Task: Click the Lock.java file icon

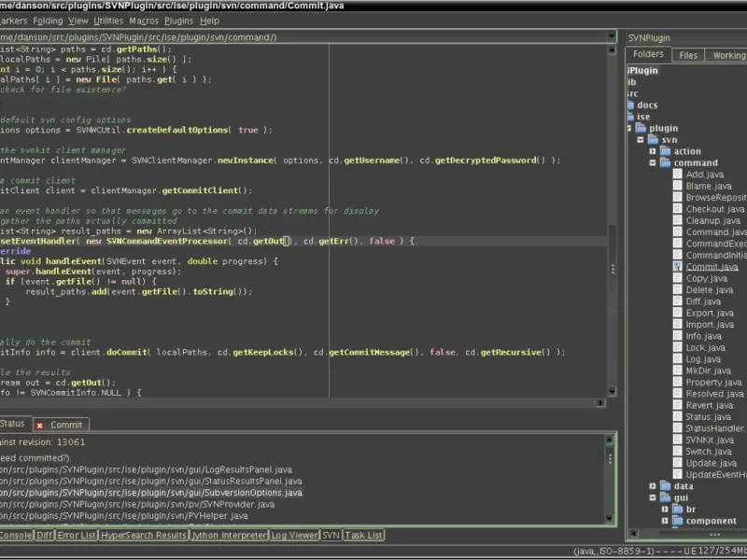Action: click(x=678, y=347)
